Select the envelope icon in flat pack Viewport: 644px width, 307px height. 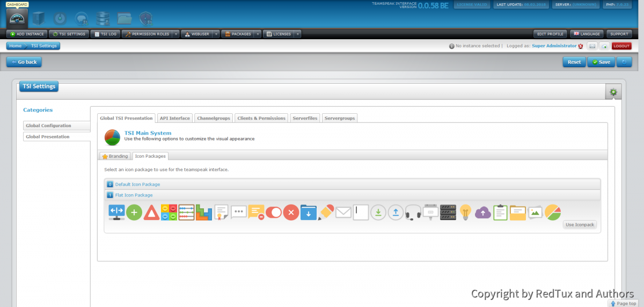343,213
